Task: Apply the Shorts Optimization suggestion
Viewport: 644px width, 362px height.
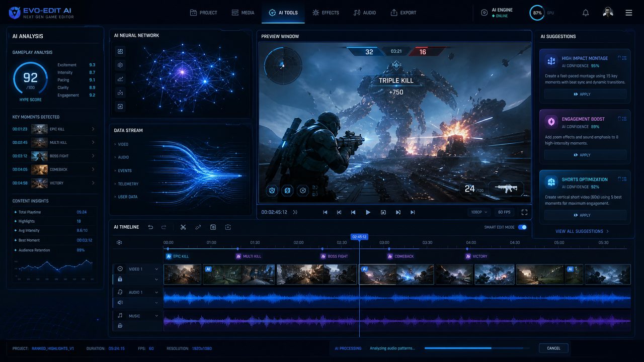Action: pyautogui.click(x=585, y=215)
